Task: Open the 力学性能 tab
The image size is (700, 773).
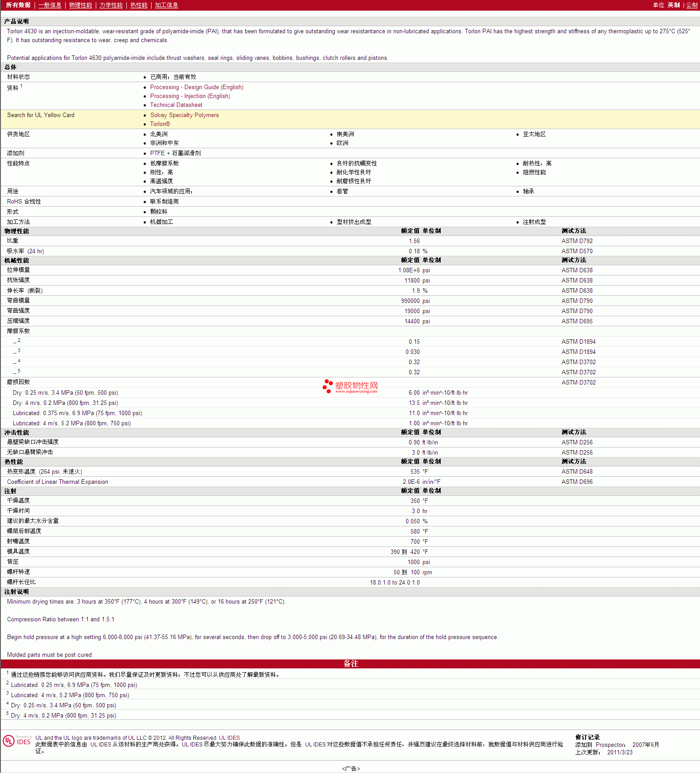Action: (111, 5)
